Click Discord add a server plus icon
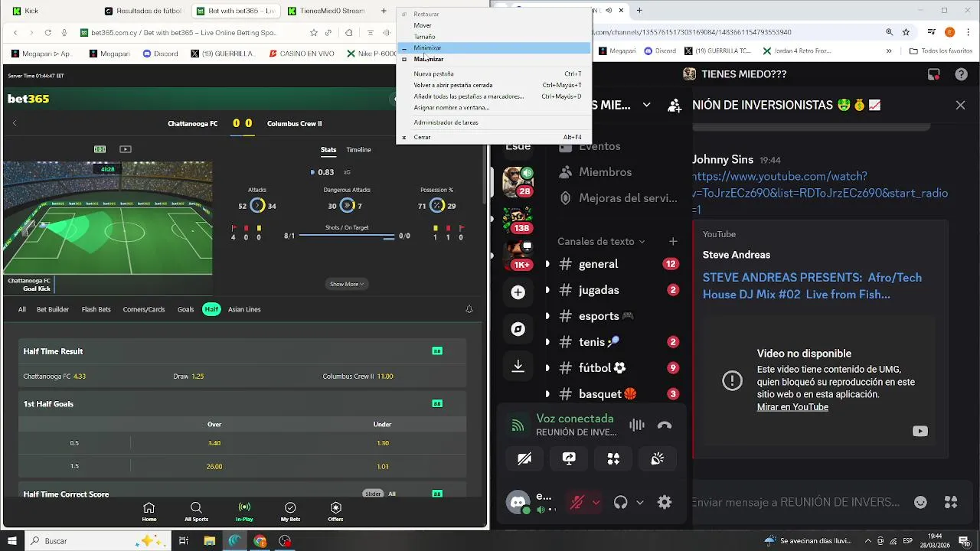The height and width of the screenshot is (551, 980). pyautogui.click(x=518, y=292)
